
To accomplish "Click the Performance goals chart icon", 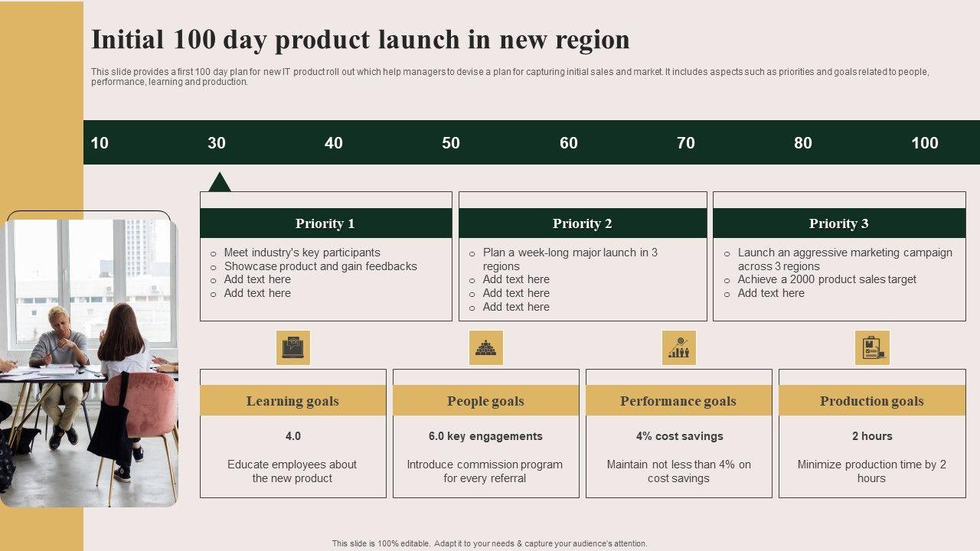I will [x=679, y=347].
